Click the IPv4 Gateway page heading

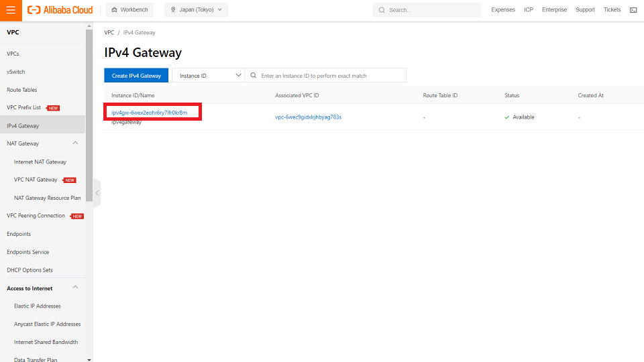tap(142, 52)
